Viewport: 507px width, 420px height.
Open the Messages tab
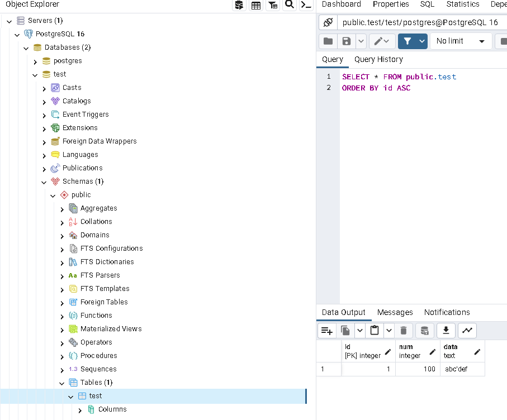point(395,312)
